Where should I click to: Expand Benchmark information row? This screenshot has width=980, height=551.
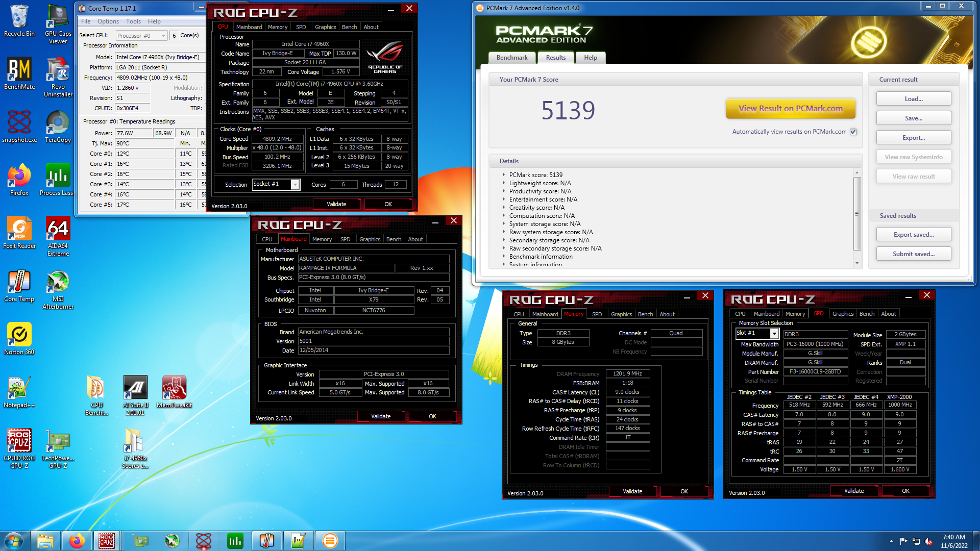(503, 256)
